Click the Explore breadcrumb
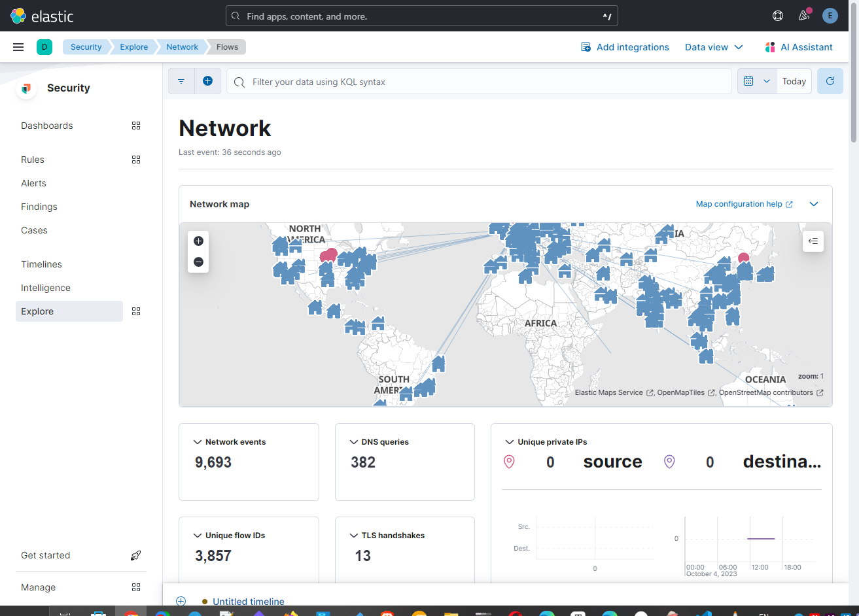This screenshot has width=859, height=616. [x=133, y=46]
